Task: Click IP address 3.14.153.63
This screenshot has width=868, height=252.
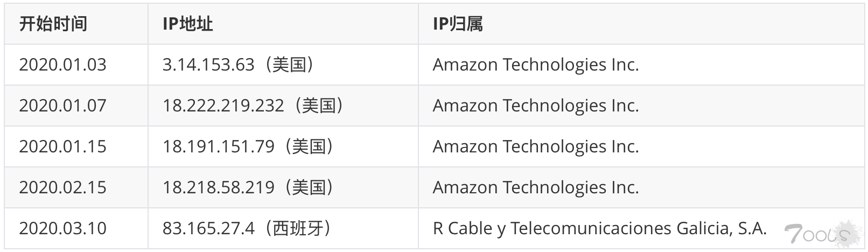Action: pyautogui.click(x=208, y=65)
